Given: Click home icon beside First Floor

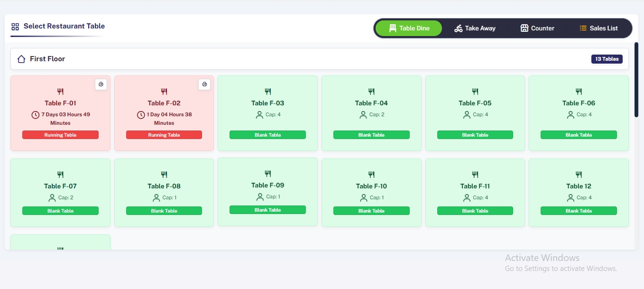Looking at the screenshot, I should coord(21,59).
